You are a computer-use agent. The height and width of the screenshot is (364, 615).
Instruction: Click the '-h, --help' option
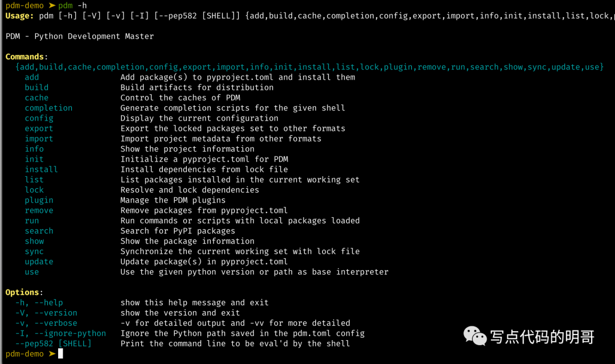[39, 303]
